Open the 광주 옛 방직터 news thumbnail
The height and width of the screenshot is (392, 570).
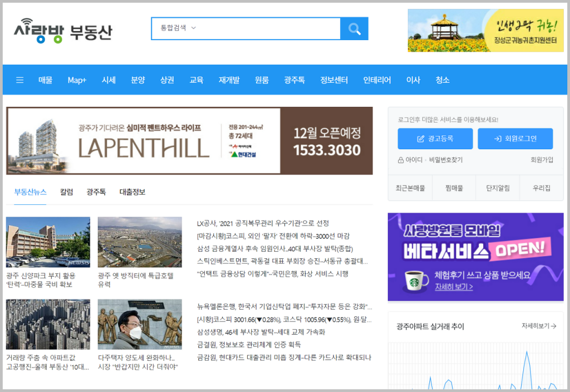[140, 242]
